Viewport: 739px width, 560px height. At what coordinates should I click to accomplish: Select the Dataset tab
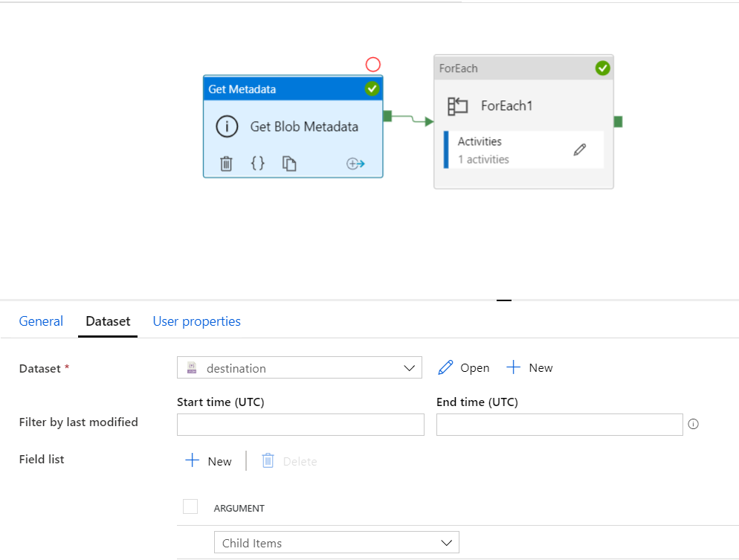108,321
